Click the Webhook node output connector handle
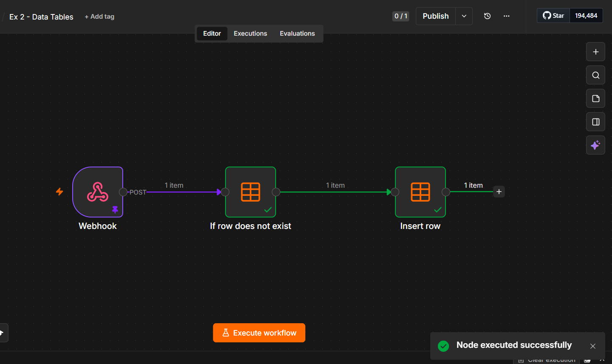612x364 pixels. (123, 192)
